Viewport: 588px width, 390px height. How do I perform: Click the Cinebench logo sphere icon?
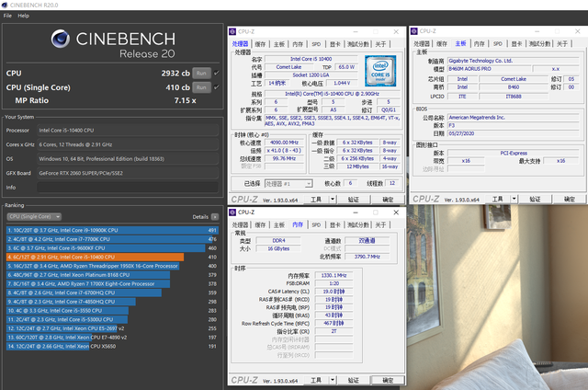coord(61,39)
